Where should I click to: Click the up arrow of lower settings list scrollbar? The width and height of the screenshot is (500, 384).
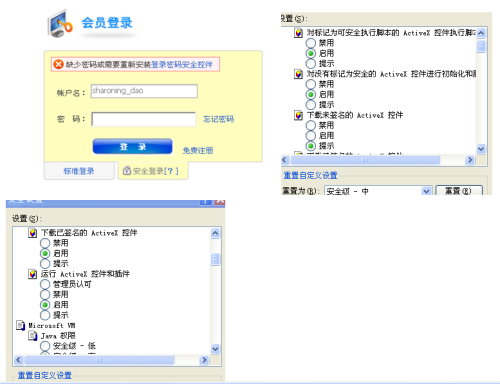pos(215,233)
